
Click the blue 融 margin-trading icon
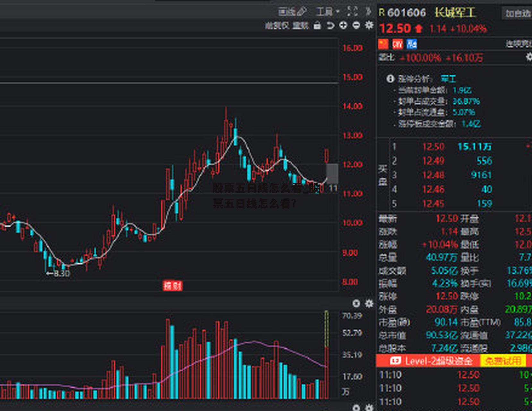[x=412, y=44]
